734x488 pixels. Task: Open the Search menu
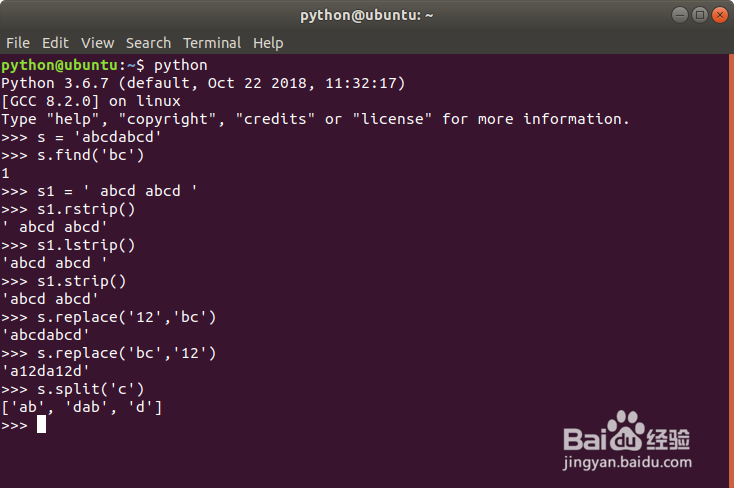click(148, 43)
